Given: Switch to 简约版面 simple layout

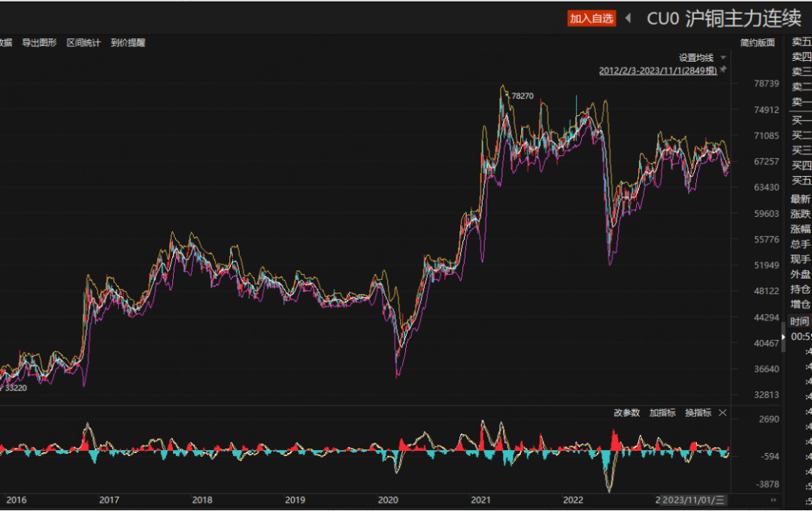Looking at the screenshot, I should [756, 43].
